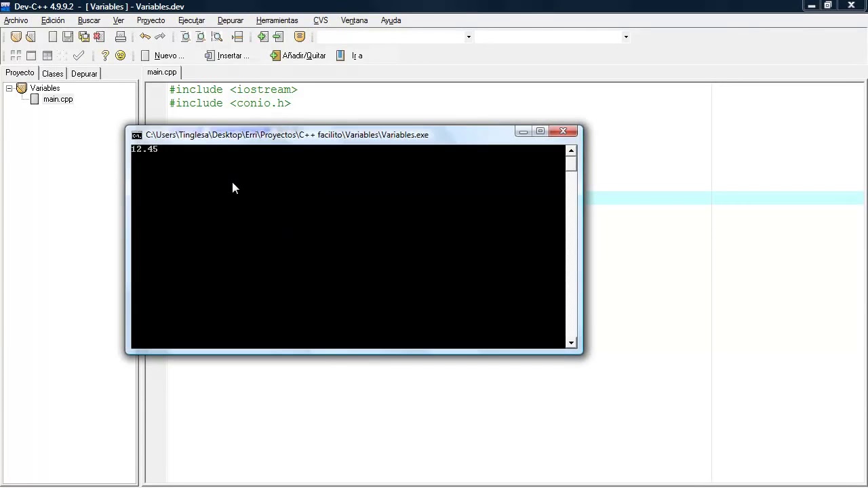Click the new project icon in toolbar

click(16, 37)
